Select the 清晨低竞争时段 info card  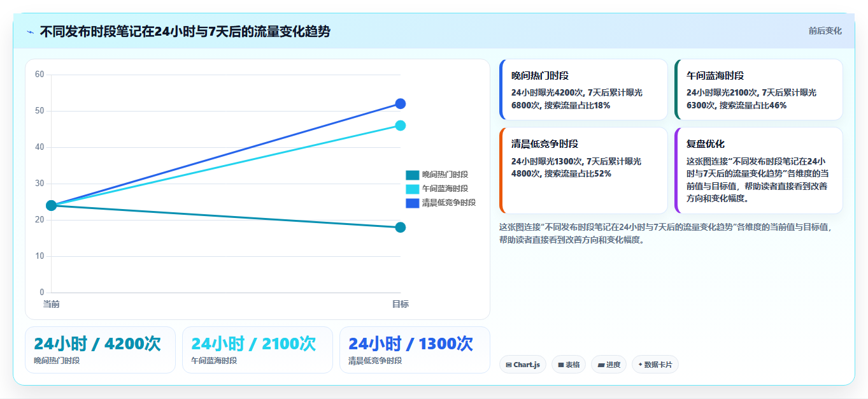583,170
